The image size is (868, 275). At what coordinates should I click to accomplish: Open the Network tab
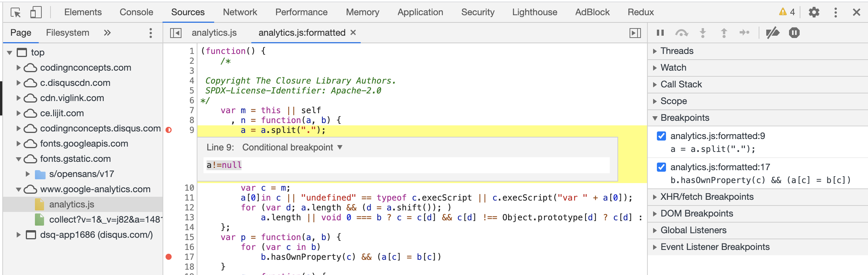coord(240,12)
